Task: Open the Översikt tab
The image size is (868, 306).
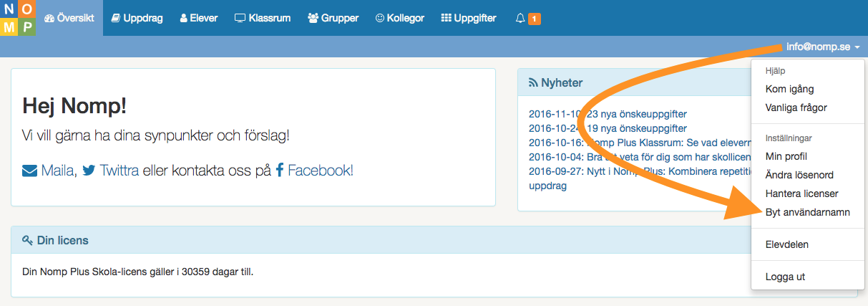Action: [x=69, y=18]
